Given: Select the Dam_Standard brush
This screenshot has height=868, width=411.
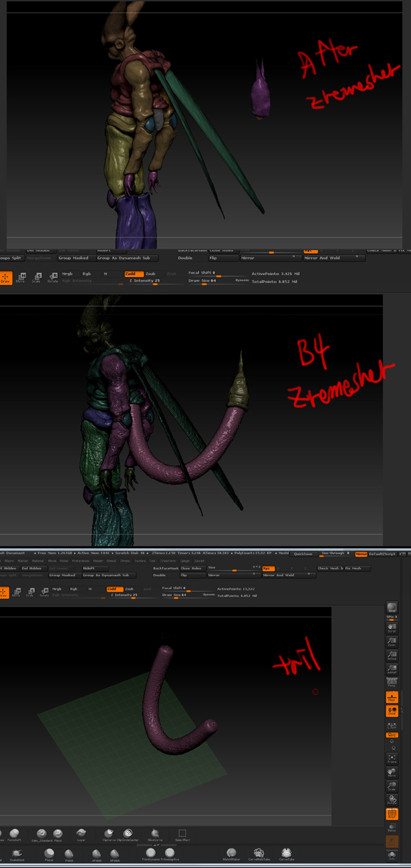Looking at the screenshot, I should point(42,834).
